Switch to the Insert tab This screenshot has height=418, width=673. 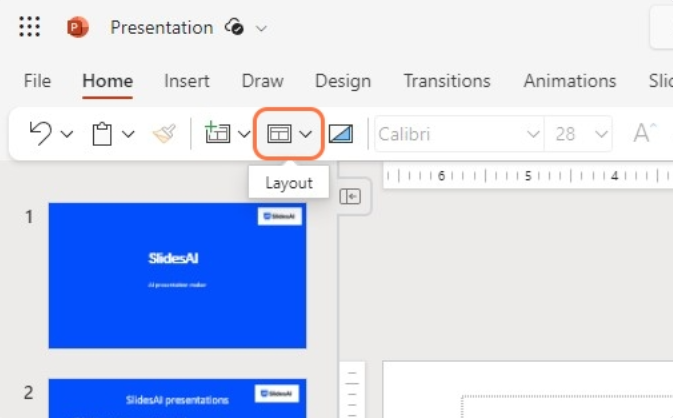[187, 81]
